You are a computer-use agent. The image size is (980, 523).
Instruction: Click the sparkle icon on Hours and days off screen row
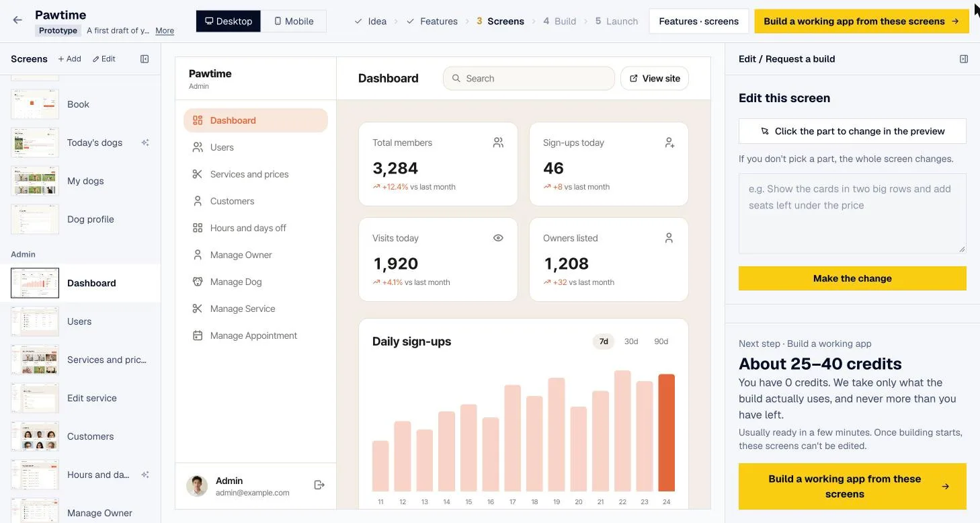145,475
